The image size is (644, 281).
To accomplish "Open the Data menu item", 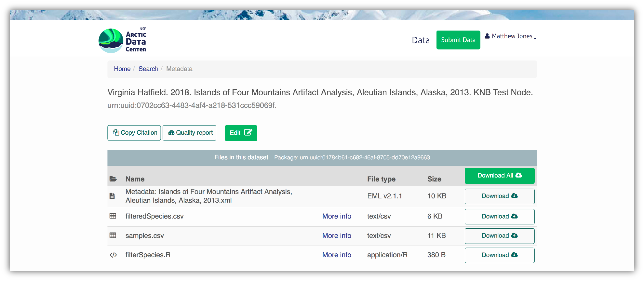I will [421, 40].
